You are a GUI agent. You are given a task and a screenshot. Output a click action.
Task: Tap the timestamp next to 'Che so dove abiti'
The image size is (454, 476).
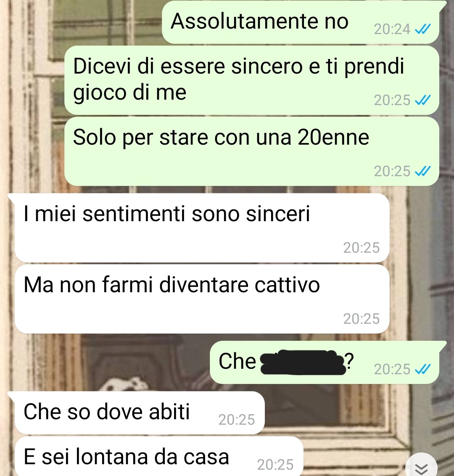click(237, 420)
